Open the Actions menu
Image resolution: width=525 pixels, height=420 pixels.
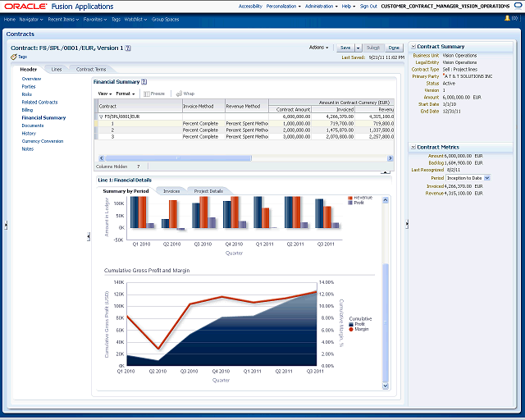(318, 48)
